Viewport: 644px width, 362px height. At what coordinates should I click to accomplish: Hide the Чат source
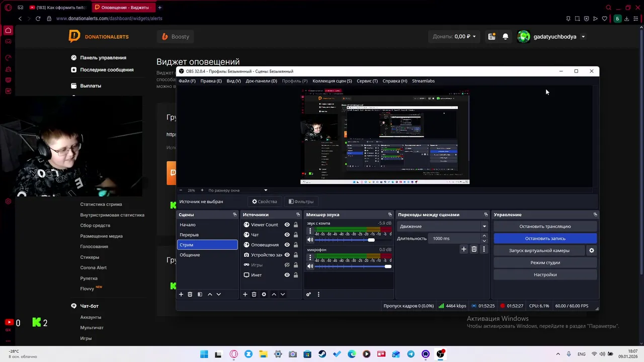pyautogui.click(x=287, y=235)
